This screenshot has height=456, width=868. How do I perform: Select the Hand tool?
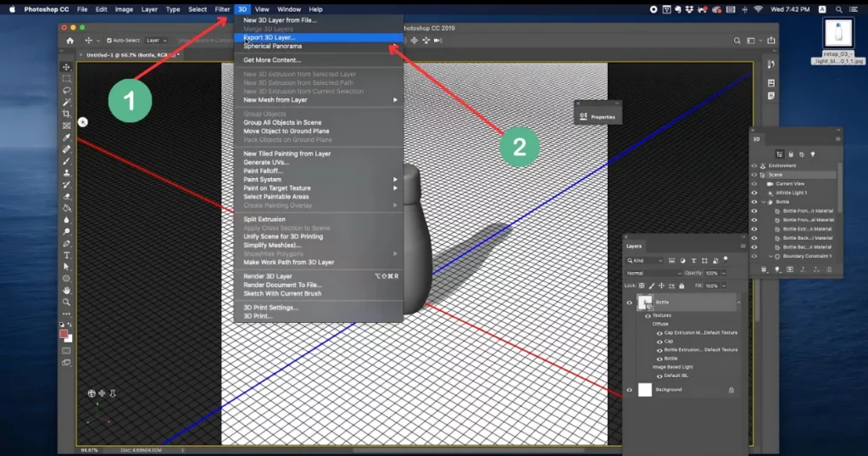66,291
